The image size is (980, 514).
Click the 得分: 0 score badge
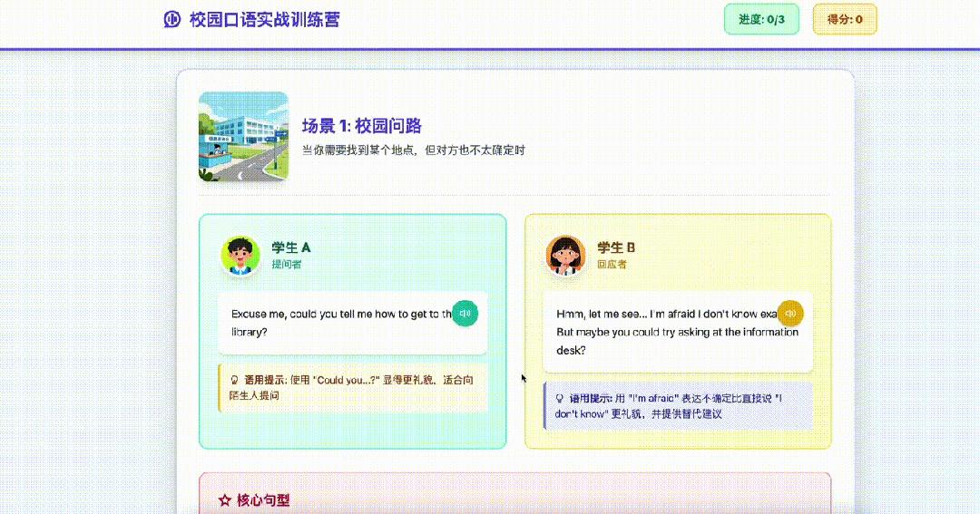point(845,19)
